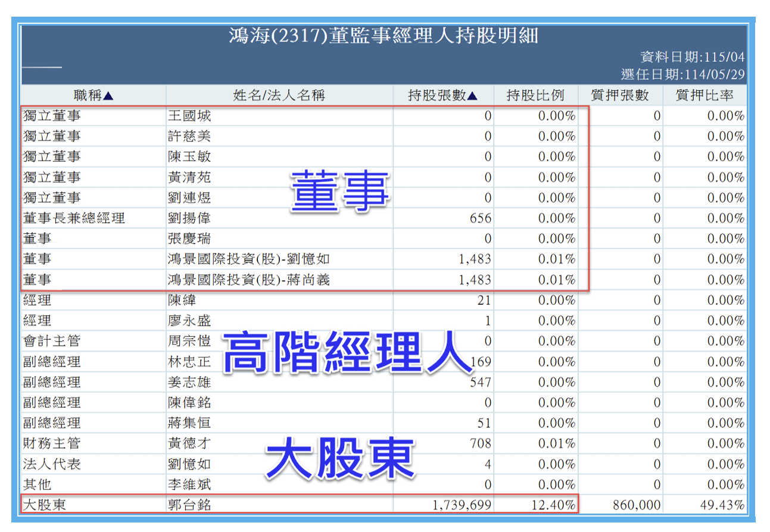This screenshot has height=532, width=770.
Task: Select the 質押張數 column header
Action: pos(619,95)
